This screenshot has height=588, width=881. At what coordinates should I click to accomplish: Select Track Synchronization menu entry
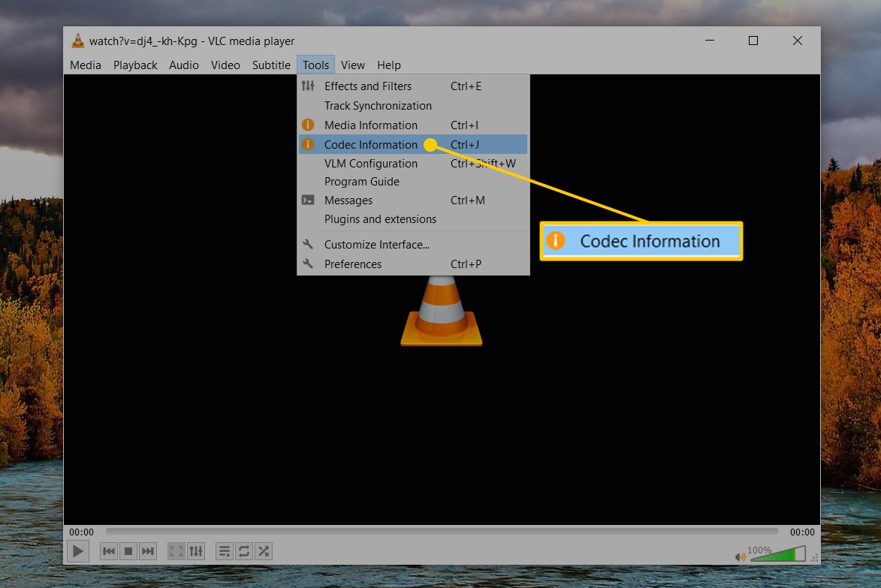tap(413, 106)
